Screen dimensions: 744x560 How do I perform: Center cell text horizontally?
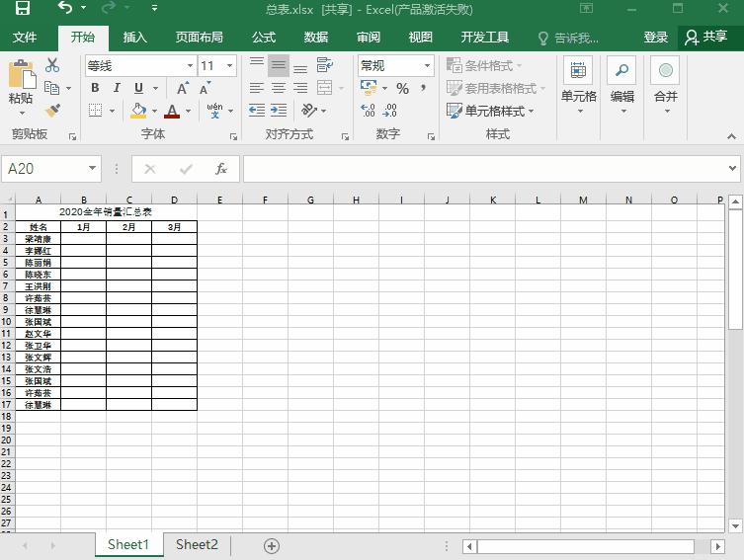(x=279, y=88)
